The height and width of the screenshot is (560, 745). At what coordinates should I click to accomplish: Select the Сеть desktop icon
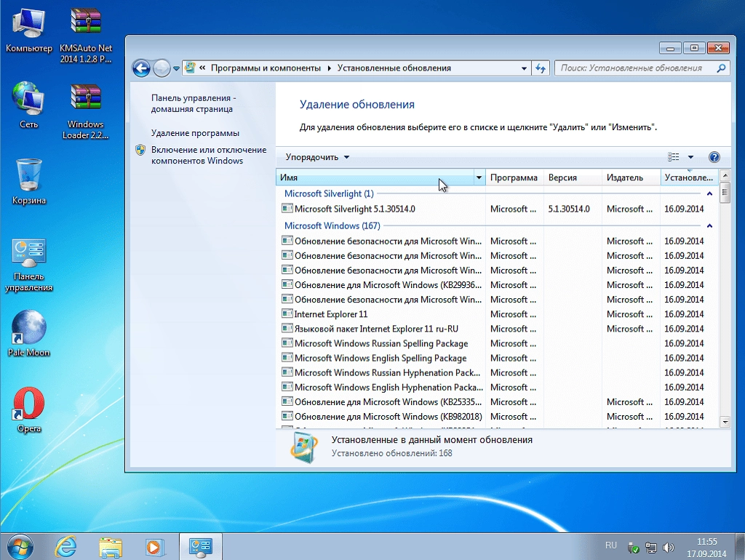click(x=28, y=105)
